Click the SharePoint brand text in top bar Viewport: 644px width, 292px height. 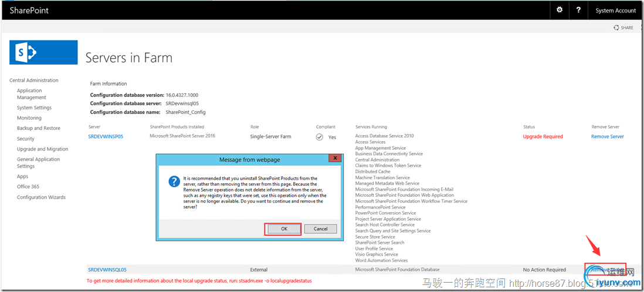tap(29, 11)
